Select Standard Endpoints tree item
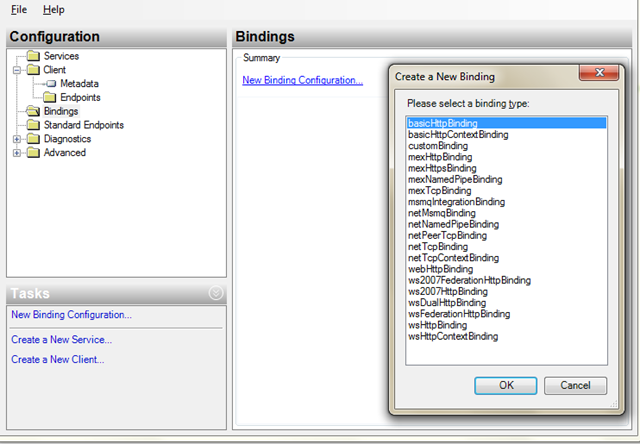 [x=84, y=125]
